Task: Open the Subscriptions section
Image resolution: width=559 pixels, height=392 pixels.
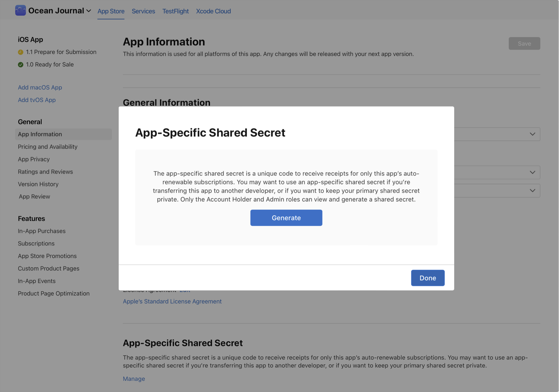Action: (x=36, y=243)
